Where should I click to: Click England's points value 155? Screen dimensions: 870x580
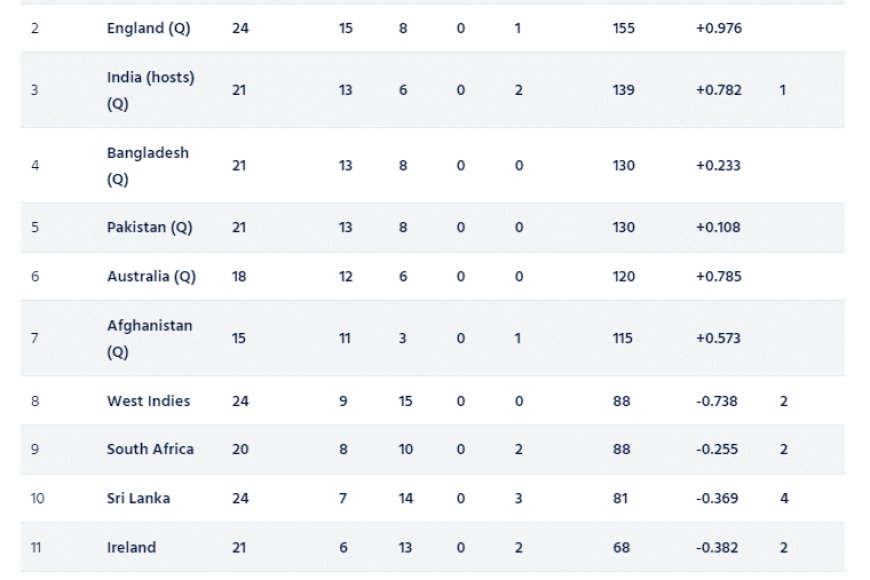623,28
